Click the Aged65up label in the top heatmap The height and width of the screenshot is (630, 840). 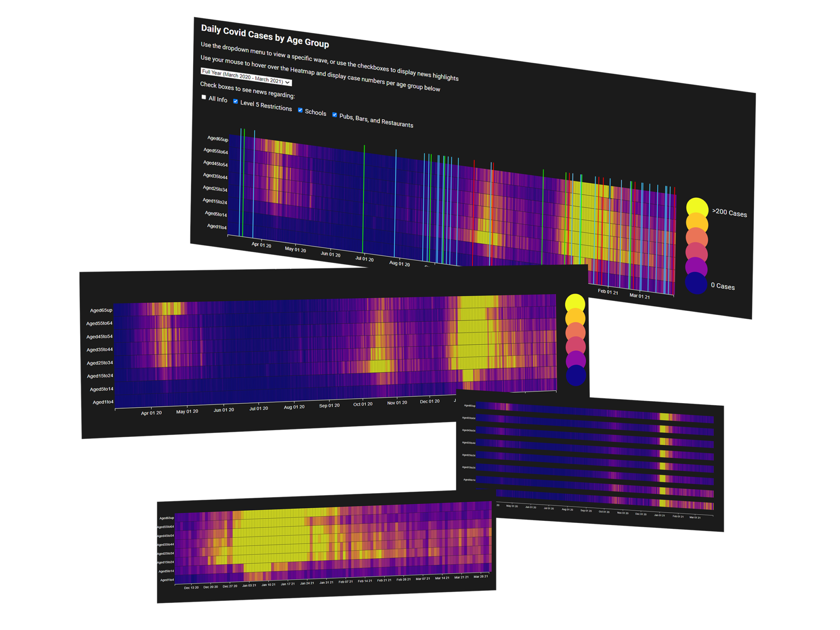coord(218,139)
